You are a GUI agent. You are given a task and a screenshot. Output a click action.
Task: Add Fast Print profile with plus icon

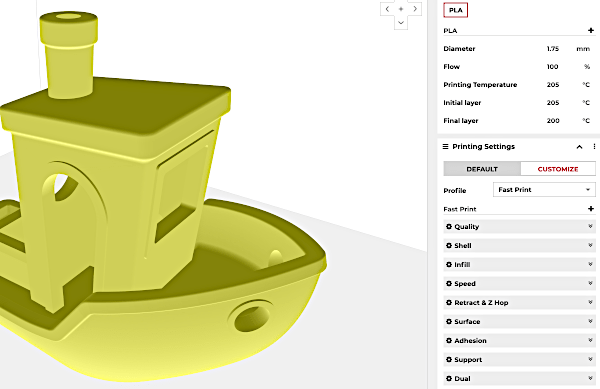click(590, 209)
